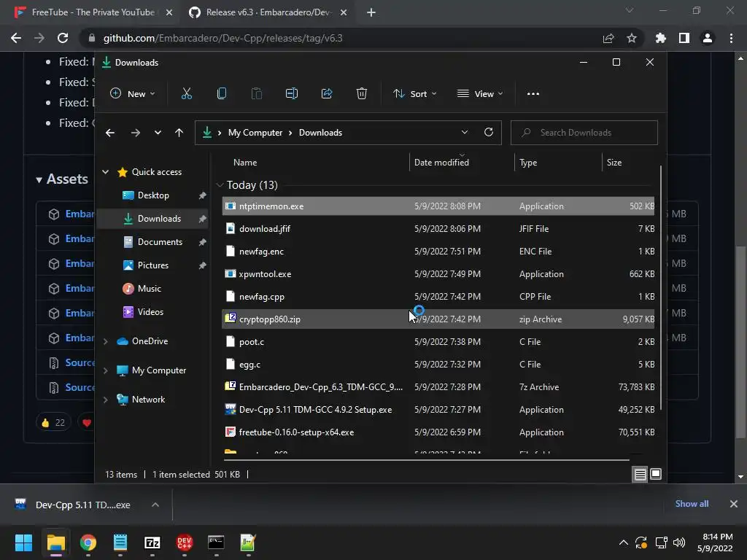Image resolution: width=747 pixels, height=560 pixels.
Task: Open Dev-C++ from the taskbar
Action: click(x=185, y=542)
